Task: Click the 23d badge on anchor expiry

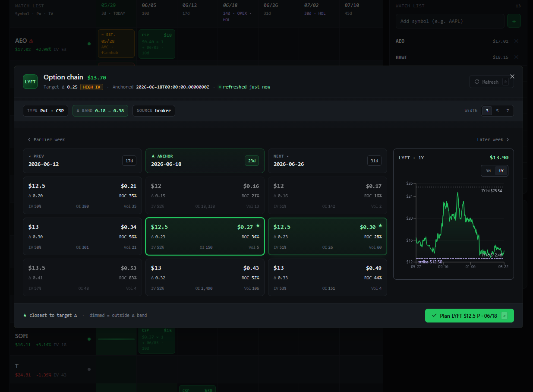Action: pos(252,161)
